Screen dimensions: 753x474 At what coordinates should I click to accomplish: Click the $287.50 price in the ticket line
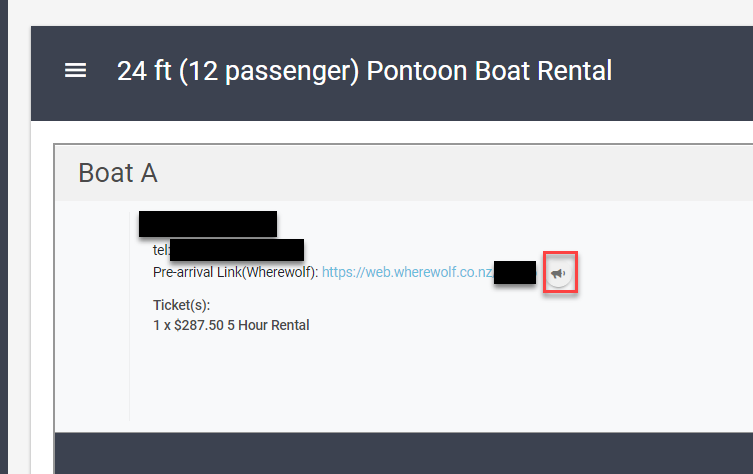199,325
